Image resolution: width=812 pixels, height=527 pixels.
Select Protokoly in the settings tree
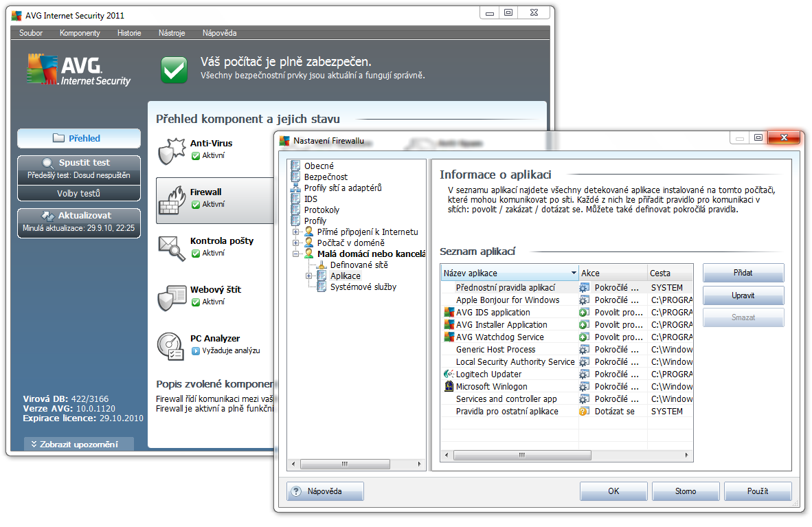pyautogui.click(x=322, y=210)
